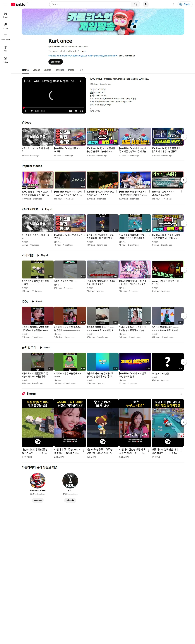
Task: Open options for the 쓰리런드레드 video
Action: [181, 373]
